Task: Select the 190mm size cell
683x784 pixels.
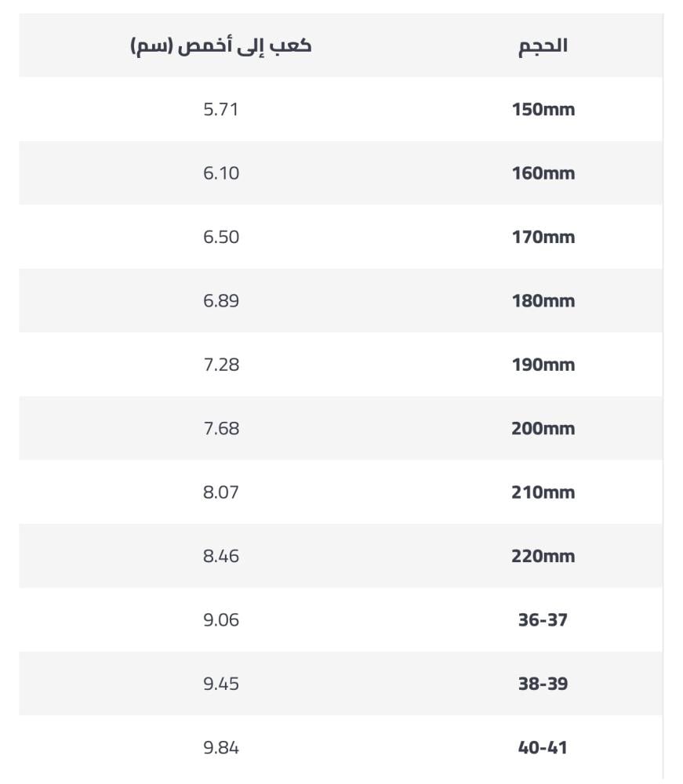Action: tap(543, 365)
